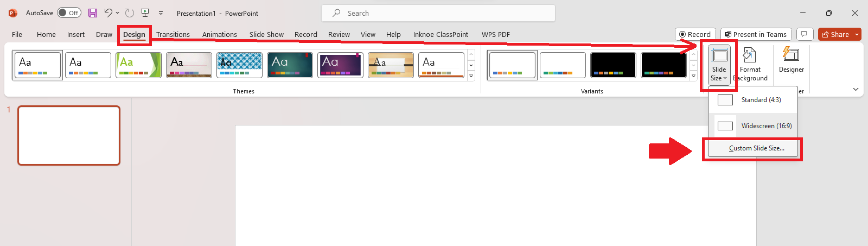The width and height of the screenshot is (868, 246).
Task: Choose Standard (4:3) slide size
Action: [753, 100]
